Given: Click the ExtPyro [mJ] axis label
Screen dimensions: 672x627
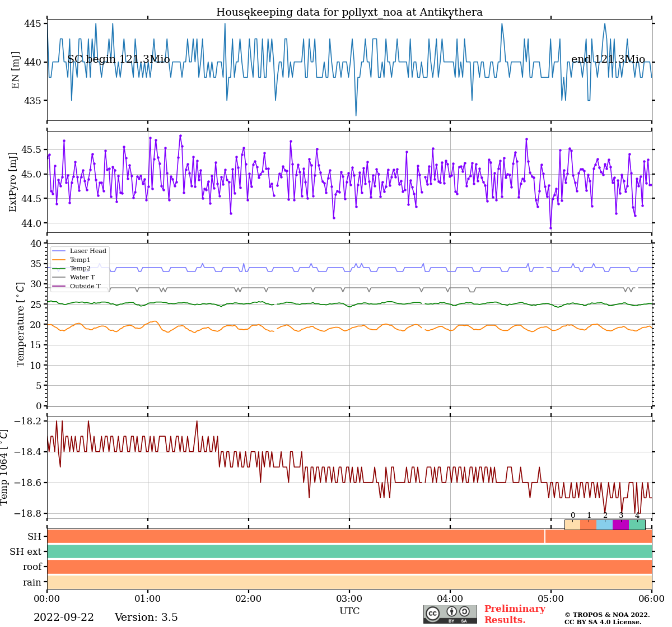Looking at the screenshot, I should coord(13,182).
